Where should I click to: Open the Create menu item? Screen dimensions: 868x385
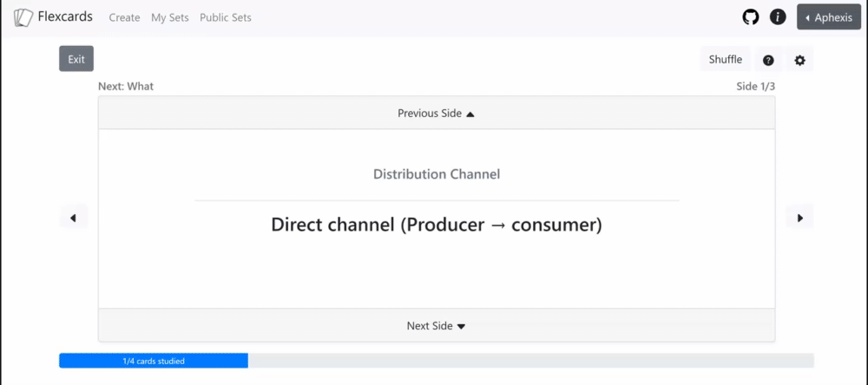[x=124, y=17]
